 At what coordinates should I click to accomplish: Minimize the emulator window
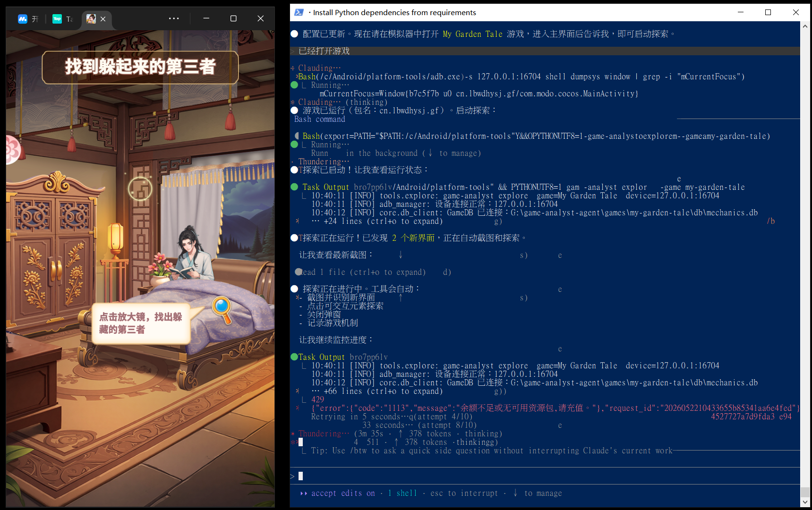click(x=206, y=18)
